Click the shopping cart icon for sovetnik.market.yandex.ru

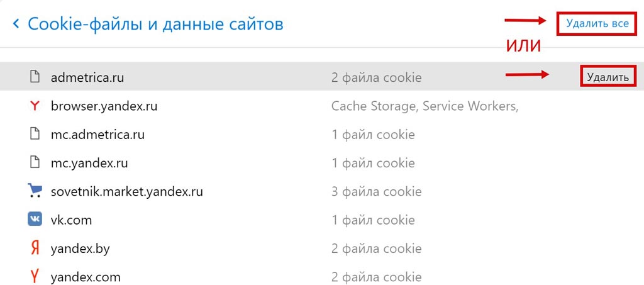[35, 191]
